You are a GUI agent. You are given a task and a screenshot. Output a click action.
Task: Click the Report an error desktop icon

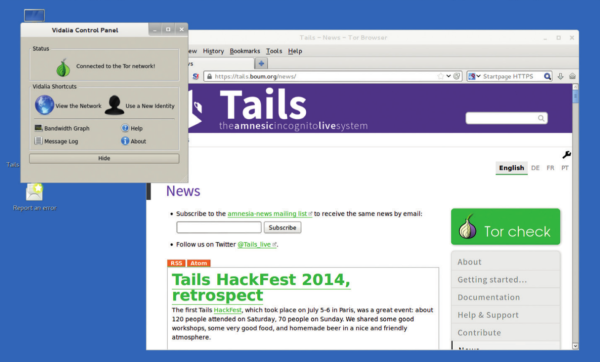coord(34,192)
